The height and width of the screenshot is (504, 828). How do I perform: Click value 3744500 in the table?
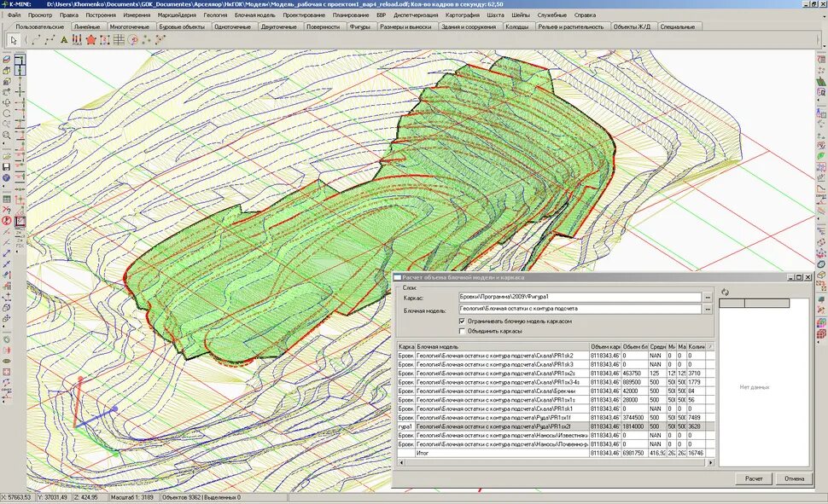tap(633, 418)
